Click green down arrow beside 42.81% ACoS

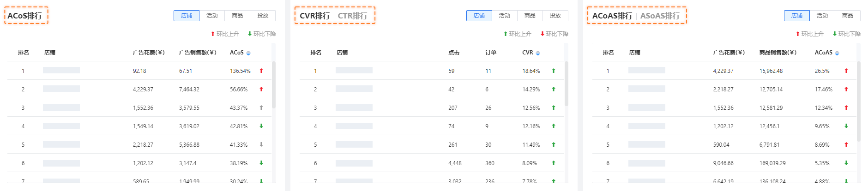pyautogui.click(x=261, y=126)
